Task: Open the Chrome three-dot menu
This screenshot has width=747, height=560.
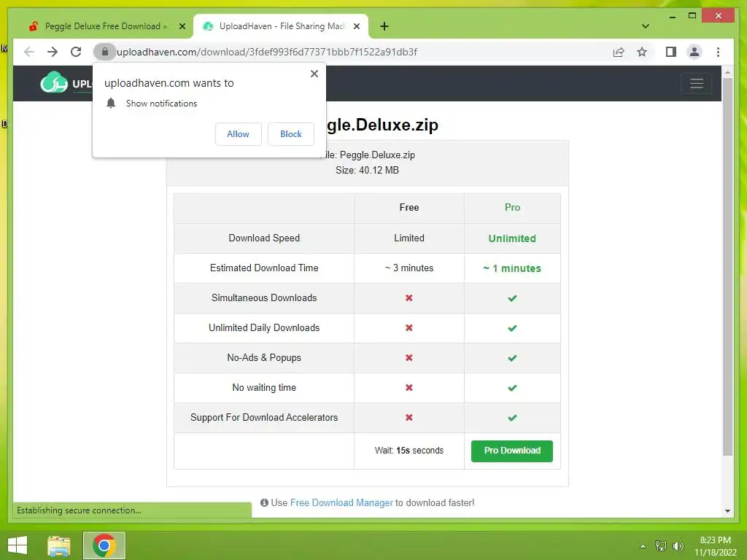Action: pos(718,52)
